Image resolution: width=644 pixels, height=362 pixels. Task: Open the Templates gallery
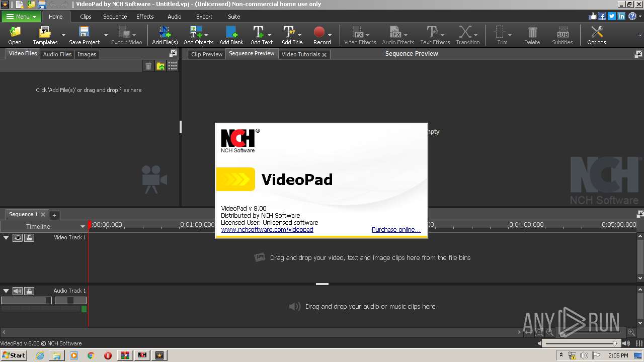(45, 35)
